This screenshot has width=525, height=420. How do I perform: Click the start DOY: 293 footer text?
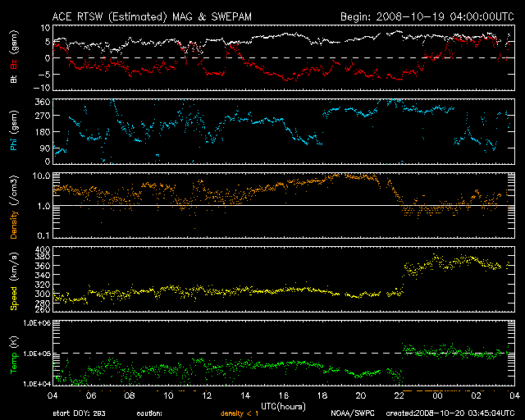click(x=79, y=413)
